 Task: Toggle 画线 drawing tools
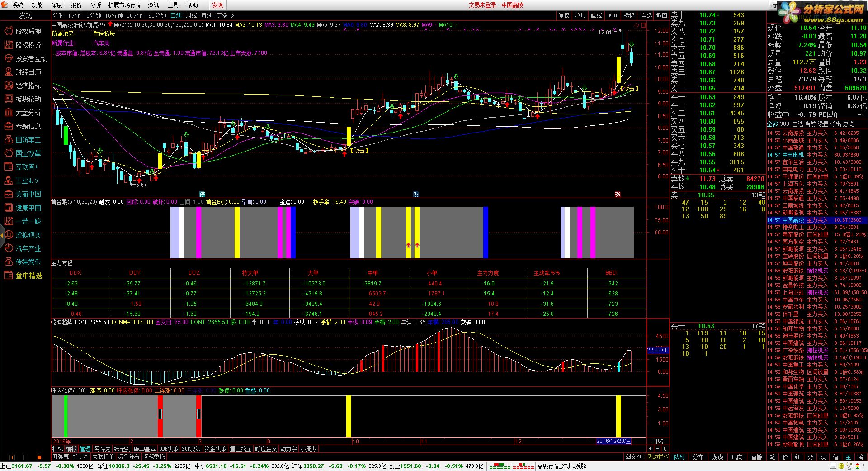click(x=596, y=15)
